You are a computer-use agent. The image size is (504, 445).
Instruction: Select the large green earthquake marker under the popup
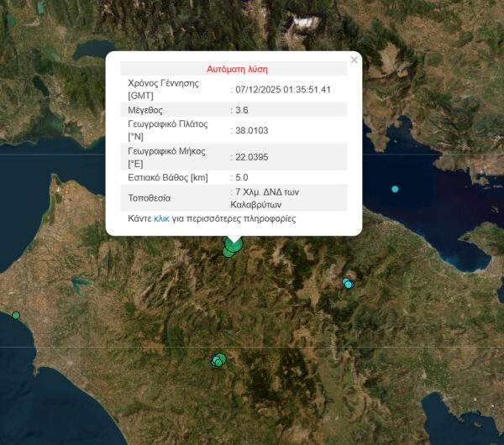233,244
